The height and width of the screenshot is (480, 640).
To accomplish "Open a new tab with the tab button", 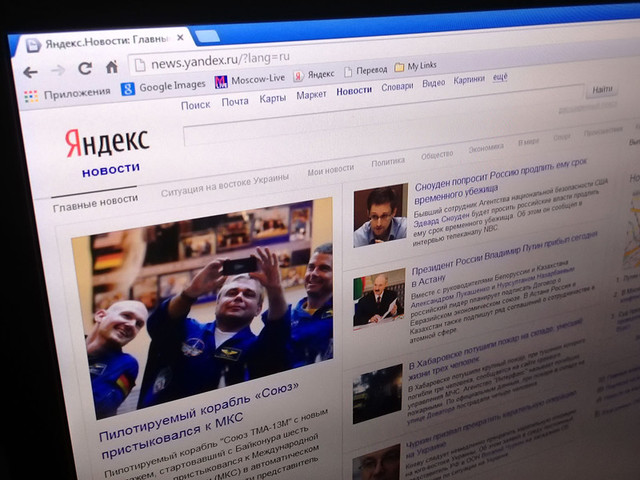I will [207, 36].
